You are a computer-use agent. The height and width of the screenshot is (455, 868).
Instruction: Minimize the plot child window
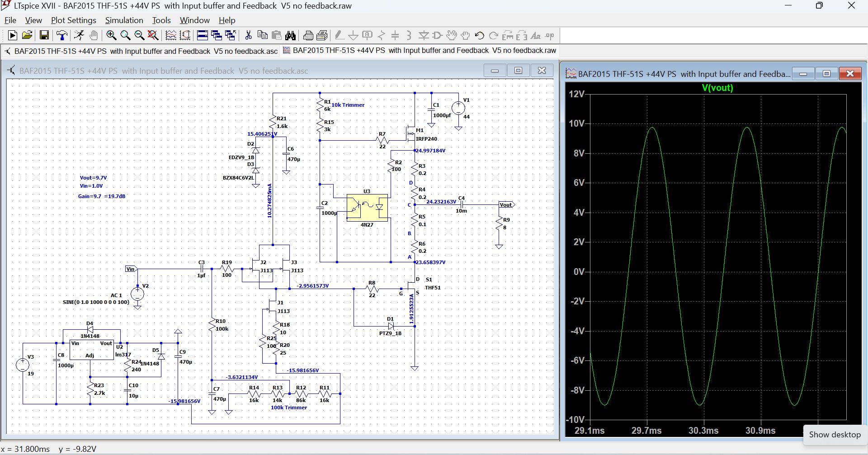point(803,74)
